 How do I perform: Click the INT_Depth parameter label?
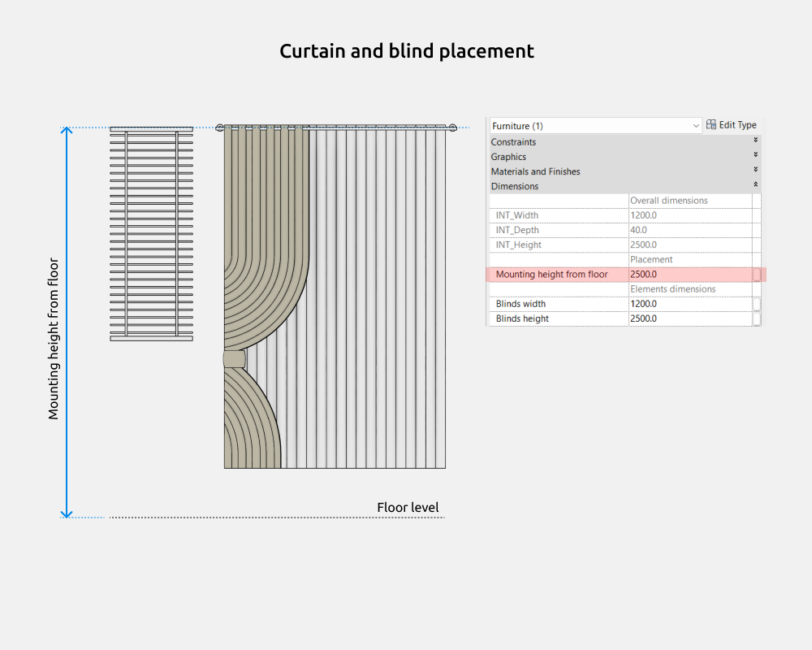point(517,230)
